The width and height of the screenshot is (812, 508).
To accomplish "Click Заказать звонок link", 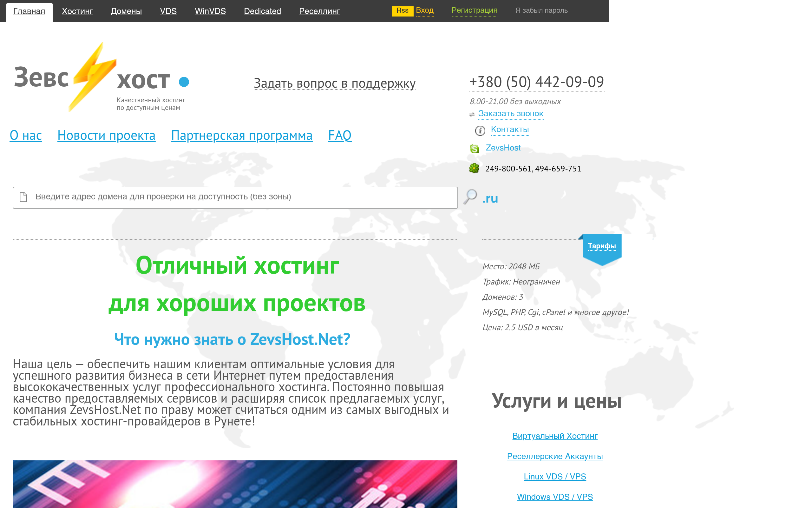I will point(510,114).
